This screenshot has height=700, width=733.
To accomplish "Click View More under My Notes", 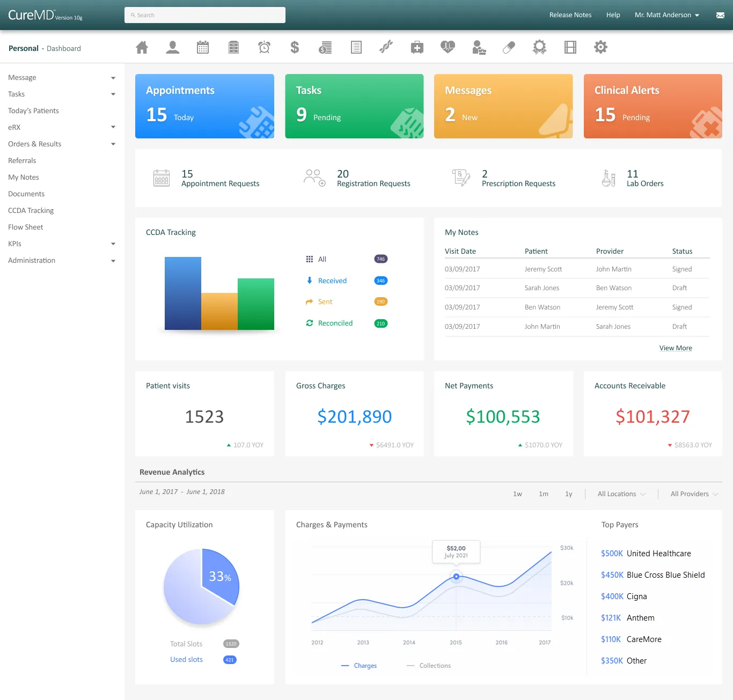I will pos(676,348).
